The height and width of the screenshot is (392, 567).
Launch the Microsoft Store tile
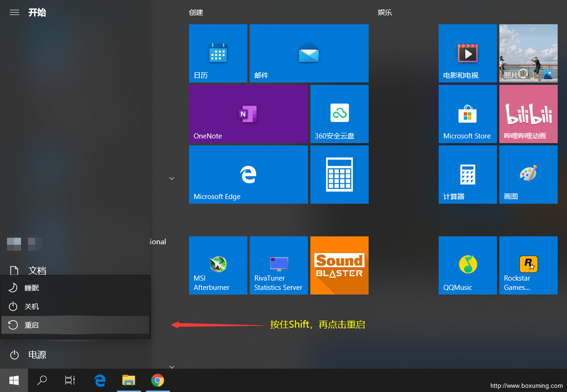[x=468, y=114]
